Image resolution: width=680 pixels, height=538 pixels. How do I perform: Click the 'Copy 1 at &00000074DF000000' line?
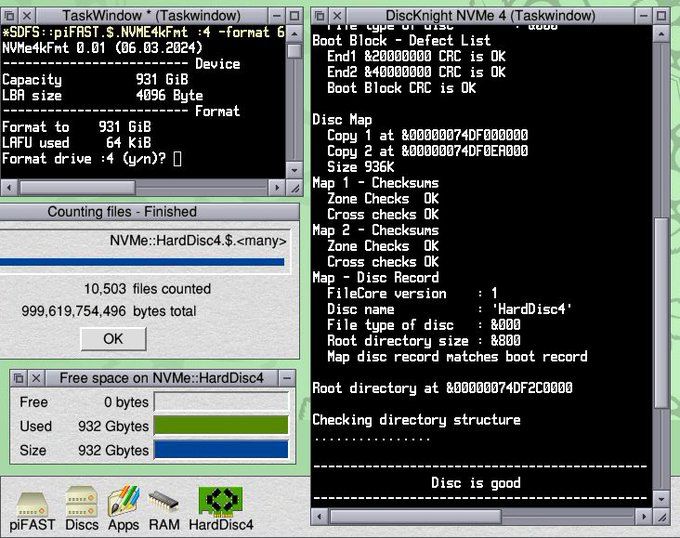(428, 135)
